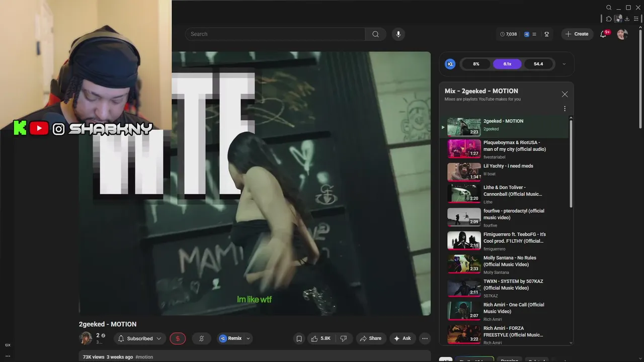This screenshot has height=362, width=644.
Task: Play 'Fimiguerrero ft. TeeboFG - It's Cool'
Action: (505, 241)
